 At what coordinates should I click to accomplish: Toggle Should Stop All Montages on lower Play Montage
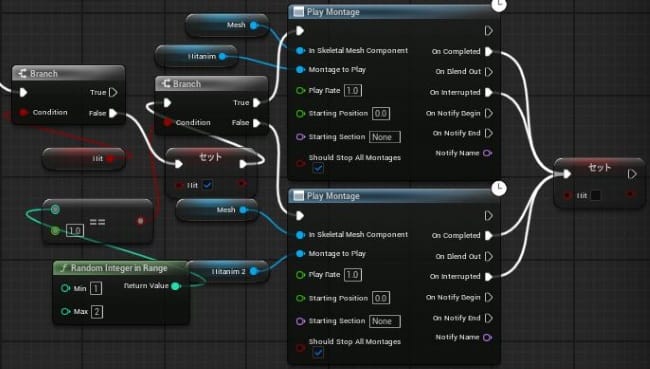tap(318, 352)
